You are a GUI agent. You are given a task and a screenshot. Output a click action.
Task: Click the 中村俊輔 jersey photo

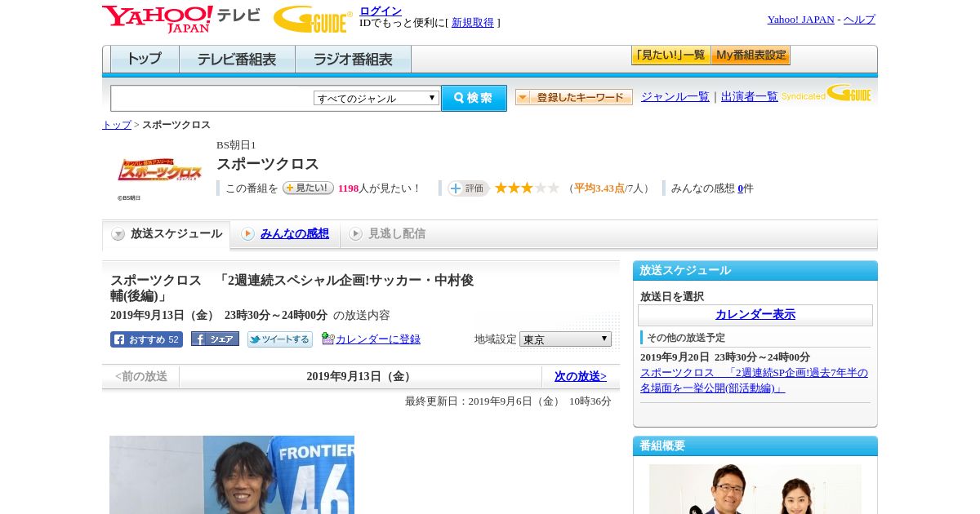[232, 475]
